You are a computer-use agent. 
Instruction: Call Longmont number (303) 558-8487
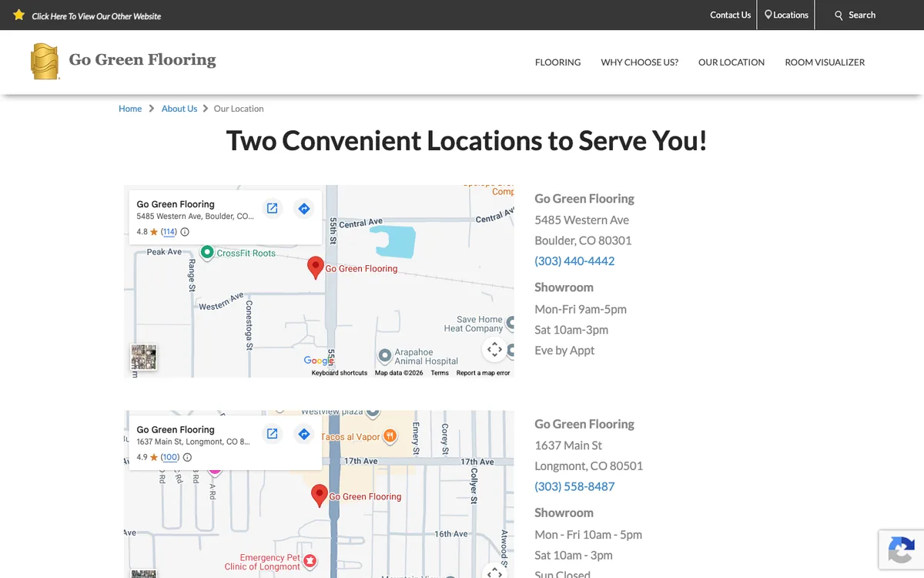pyautogui.click(x=574, y=486)
